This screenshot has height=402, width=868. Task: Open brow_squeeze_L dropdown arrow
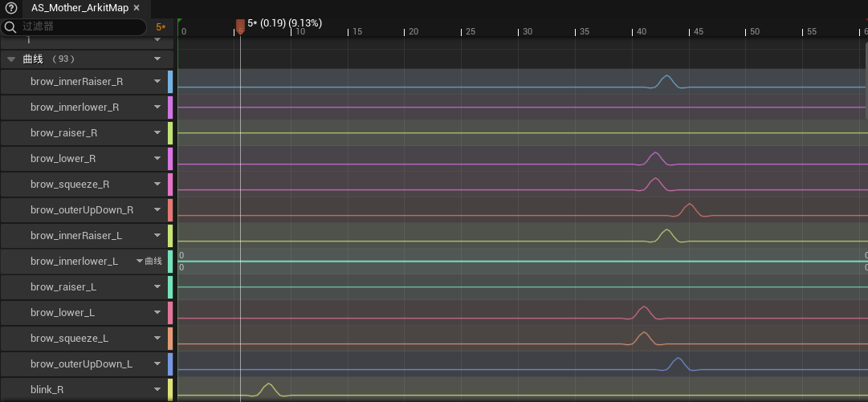point(157,339)
